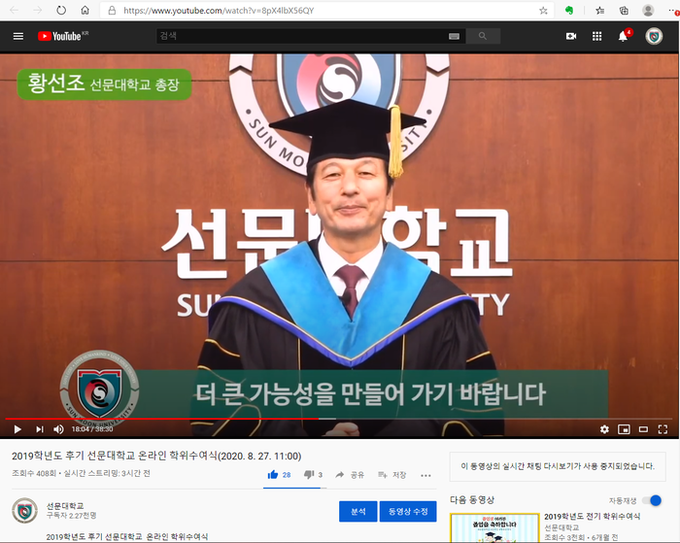This screenshot has width=680, height=543.
Task: Click the 저장 save to playlist option
Action: (x=392, y=475)
